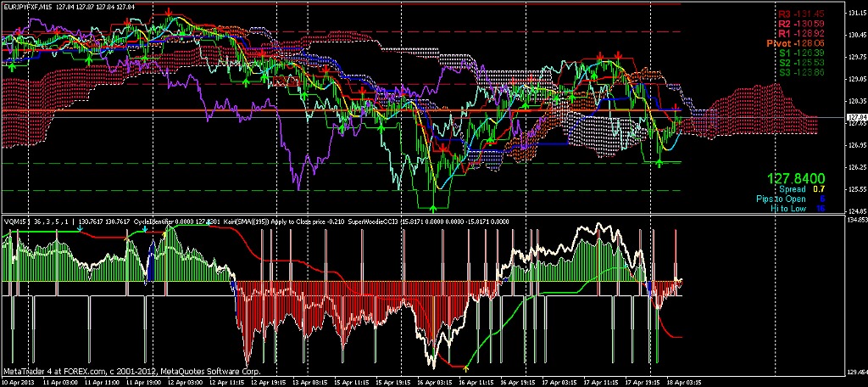Click the SuperWoodieCCI3 indicator label

click(374, 222)
